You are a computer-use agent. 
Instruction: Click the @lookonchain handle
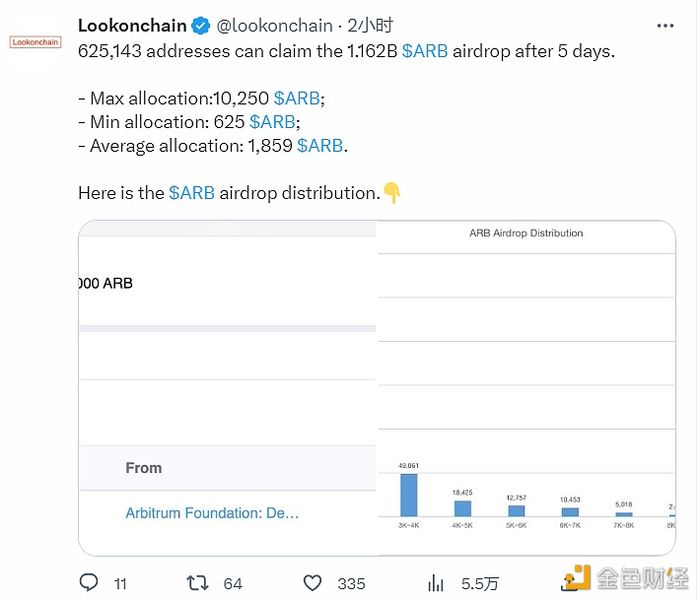(273, 24)
